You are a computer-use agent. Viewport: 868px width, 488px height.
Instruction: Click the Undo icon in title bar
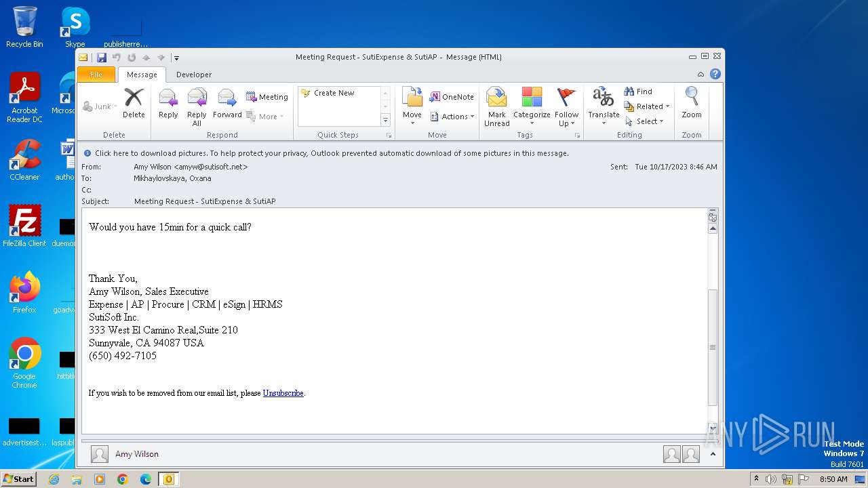[117, 58]
